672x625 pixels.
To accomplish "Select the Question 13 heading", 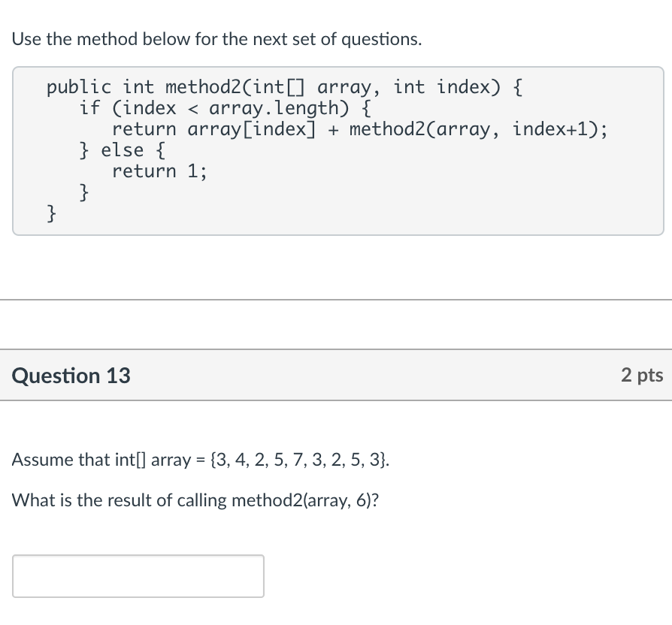I will (71, 376).
